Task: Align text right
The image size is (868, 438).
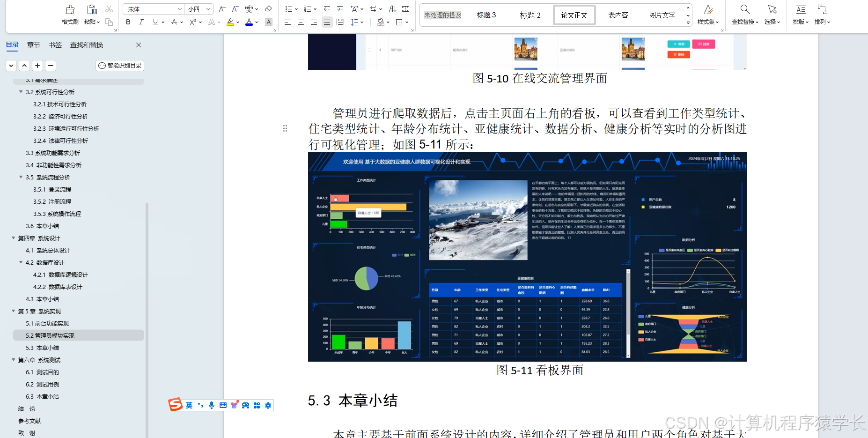Action: 314,22
